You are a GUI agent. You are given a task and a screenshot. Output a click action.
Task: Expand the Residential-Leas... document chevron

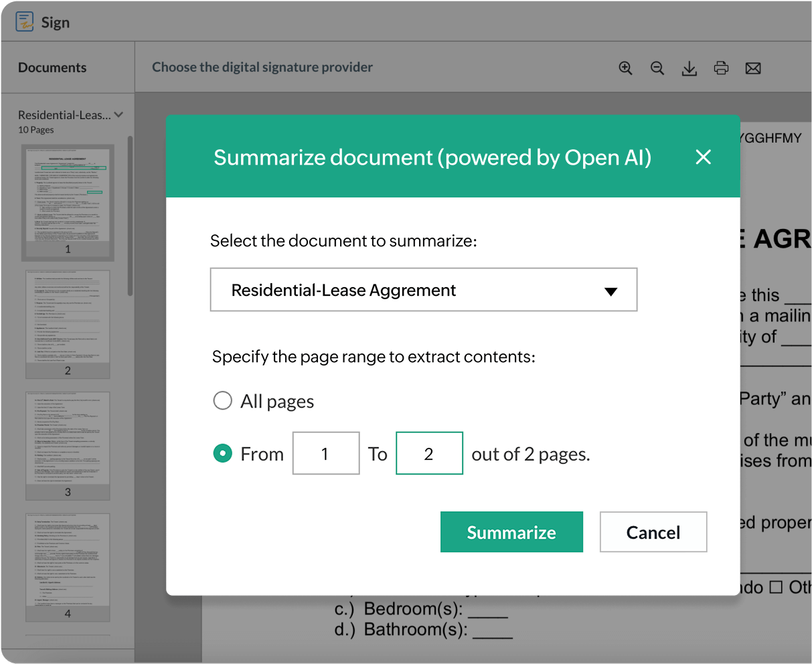pos(118,114)
